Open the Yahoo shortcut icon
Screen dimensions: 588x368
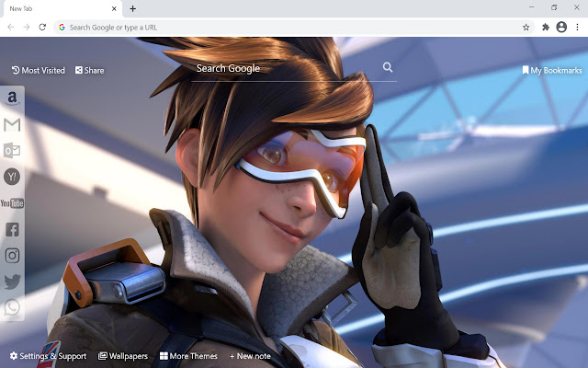click(x=12, y=177)
